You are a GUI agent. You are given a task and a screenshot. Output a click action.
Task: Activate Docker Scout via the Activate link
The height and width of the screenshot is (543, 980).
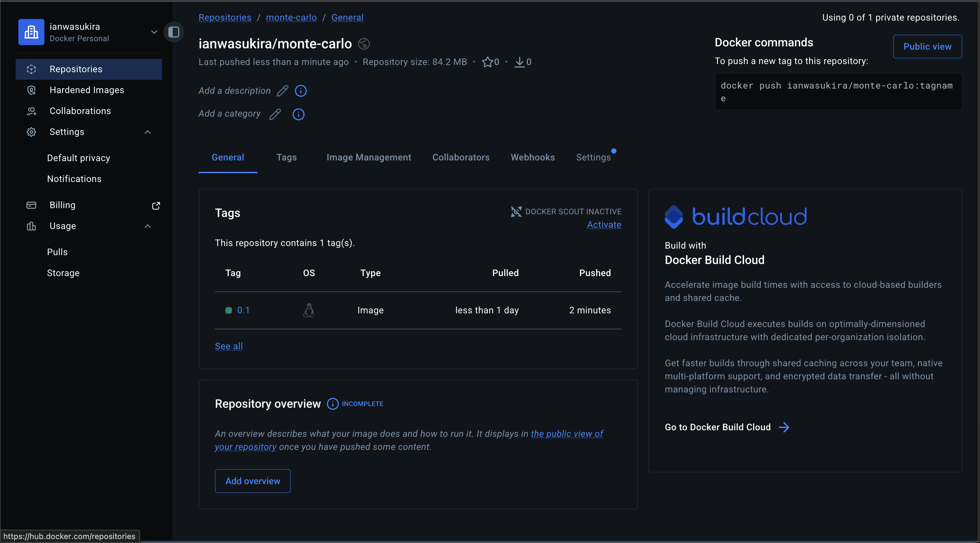tap(604, 224)
